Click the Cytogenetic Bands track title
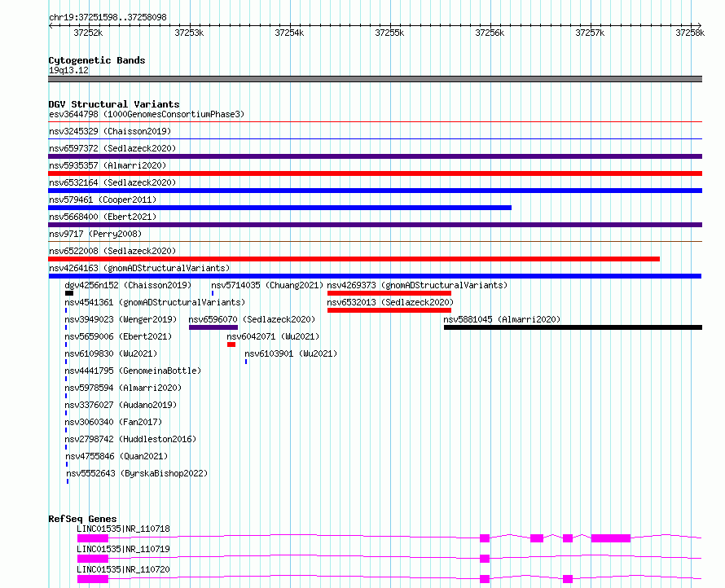The image size is (725, 588). pyautogui.click(x=97, y=60)
